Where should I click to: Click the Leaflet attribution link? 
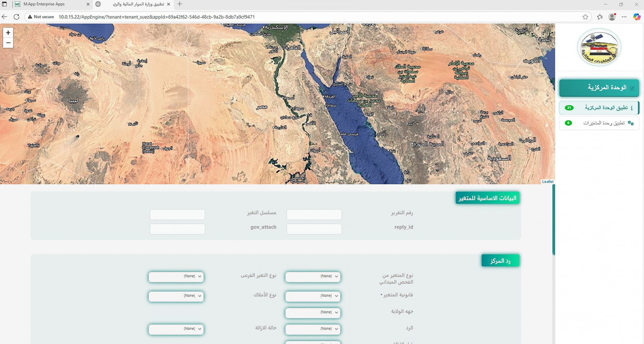coord(547,182)
